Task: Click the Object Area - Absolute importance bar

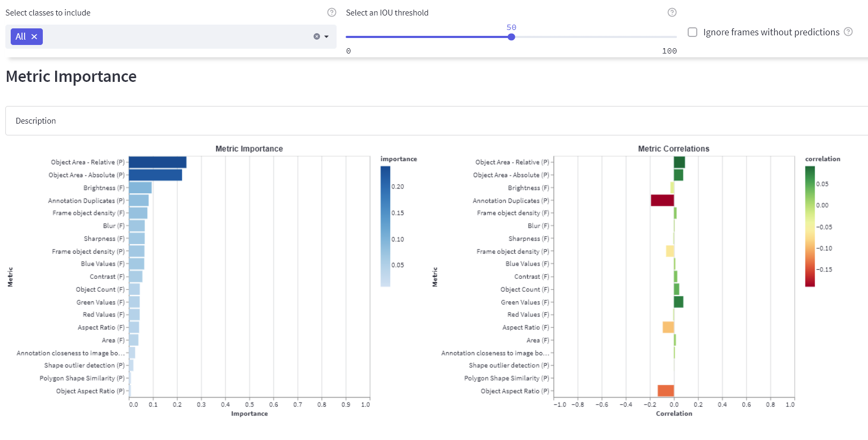Action: click(x=156, y=175)
